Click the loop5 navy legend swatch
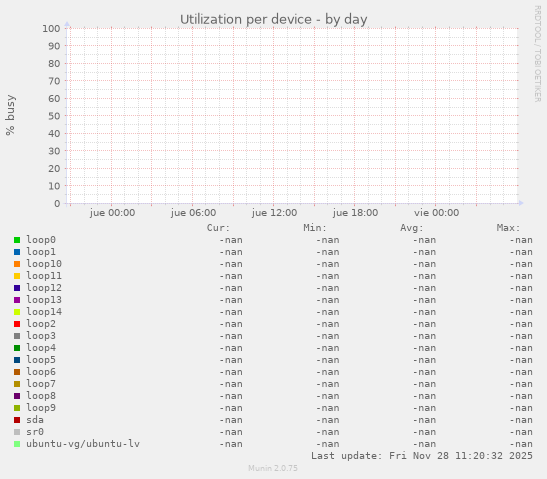This screenshot has height=479, width=547. (x=17, y=360)
